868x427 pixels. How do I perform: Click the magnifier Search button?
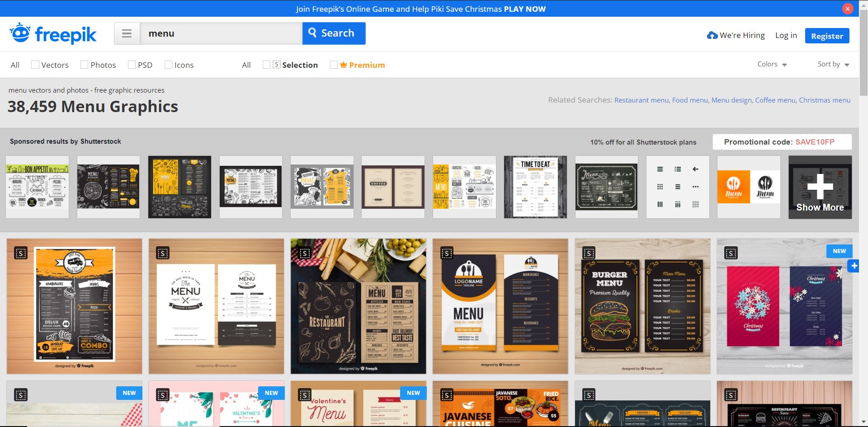(334, 33)
